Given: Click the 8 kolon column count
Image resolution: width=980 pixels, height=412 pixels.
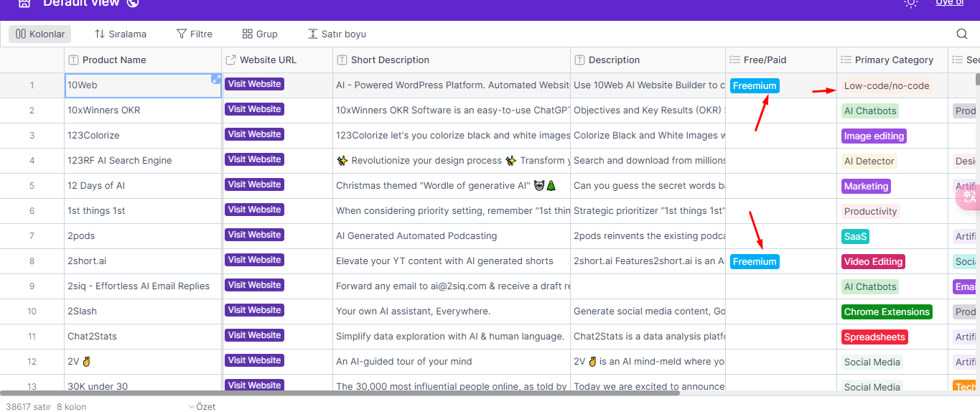Looking at the screenshot, I should (71, 406).
